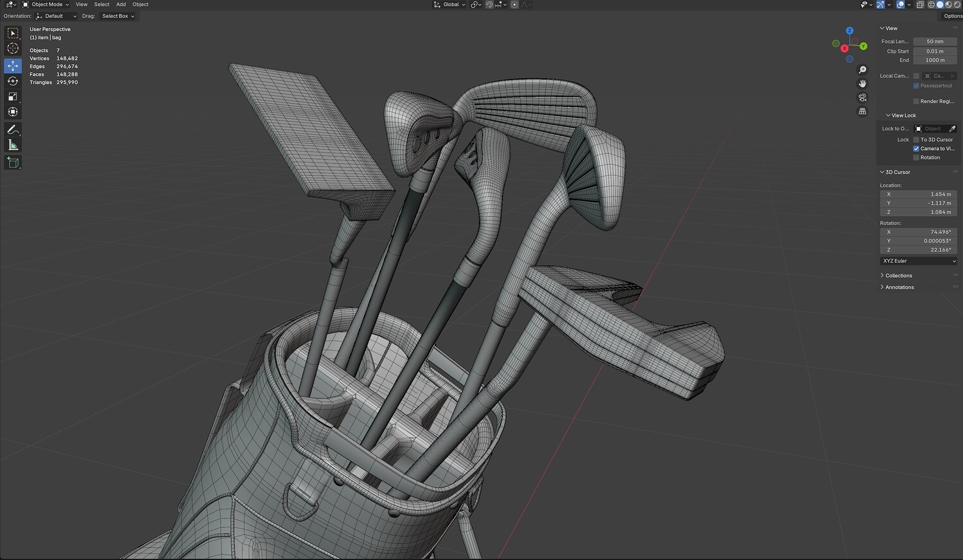Select the Transform tool
The height and width of the screenshot is (560, 963).
pyautogui.click(x=13, y=112)
